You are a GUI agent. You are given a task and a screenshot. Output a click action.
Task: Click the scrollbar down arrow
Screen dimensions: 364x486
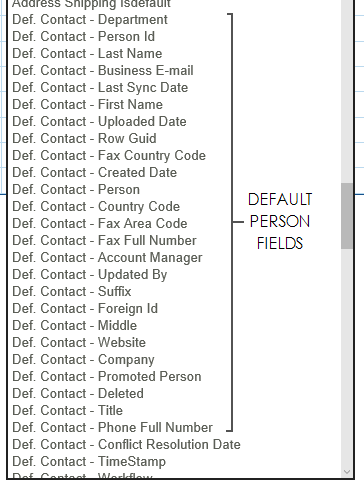[347, 472]
